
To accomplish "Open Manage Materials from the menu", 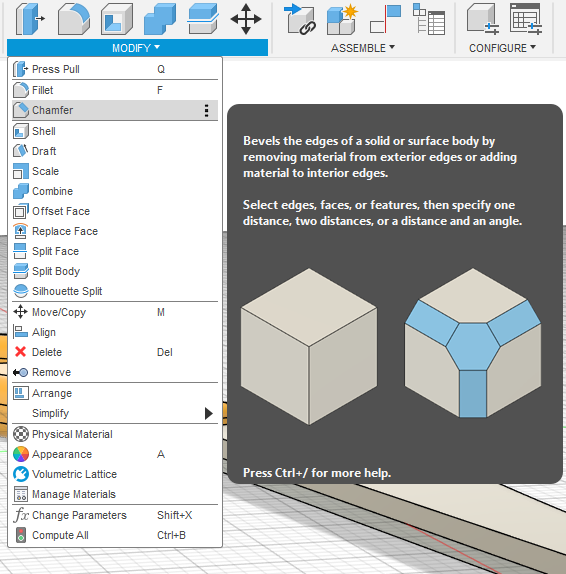I will [115, 494].
